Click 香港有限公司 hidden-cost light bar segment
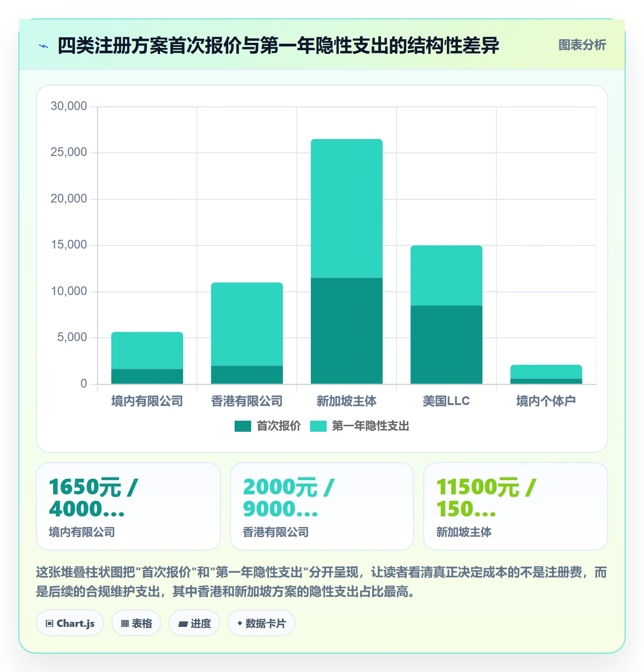Viewport: 644px width, 672px height. [x=247, y=324]
